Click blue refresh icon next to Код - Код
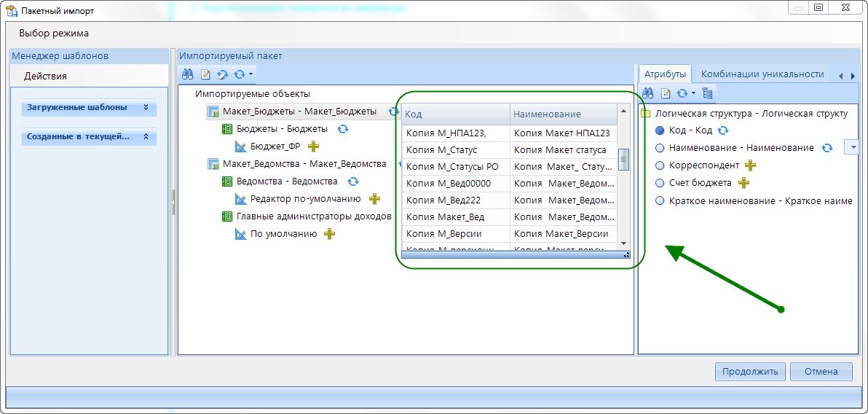This screenshot has width=868, height=414. point(723,130)
